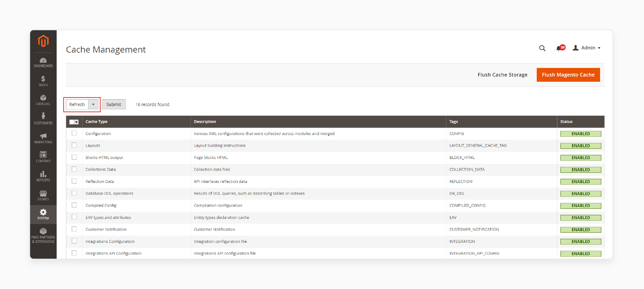Open the Dashboard sidebar icon
The height and width of the screenshot is (289, 644).
[x=43, y=62]
